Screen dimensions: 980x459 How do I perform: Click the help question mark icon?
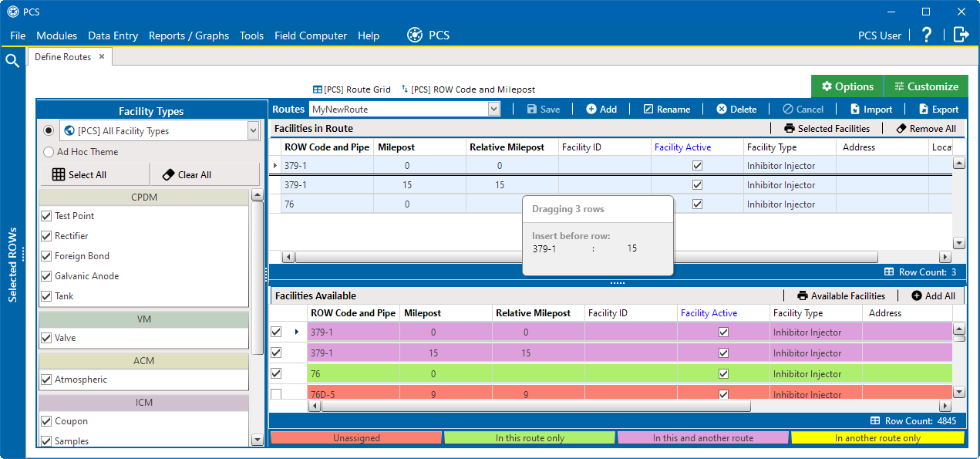click(927, 35)
